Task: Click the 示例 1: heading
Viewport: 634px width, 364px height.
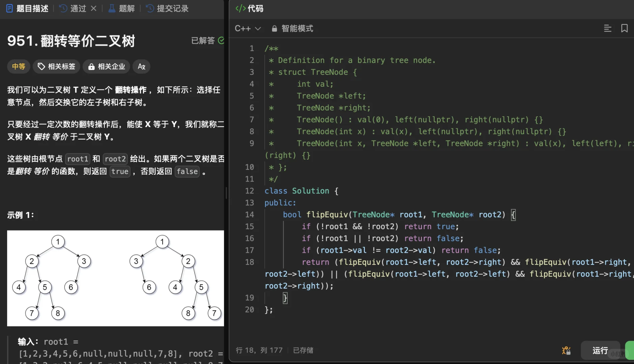Action: [x=21, y=215]
